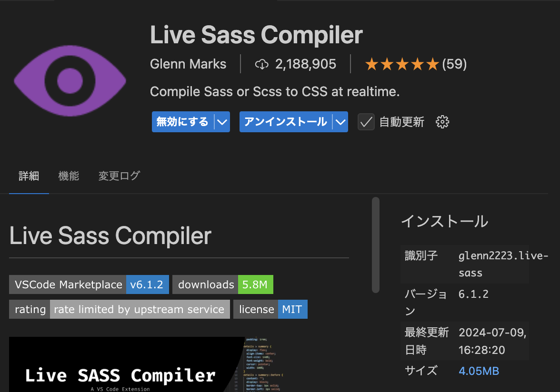
Task: Expand the 無効にする dropdown arrow
Action: click(222, 122)
